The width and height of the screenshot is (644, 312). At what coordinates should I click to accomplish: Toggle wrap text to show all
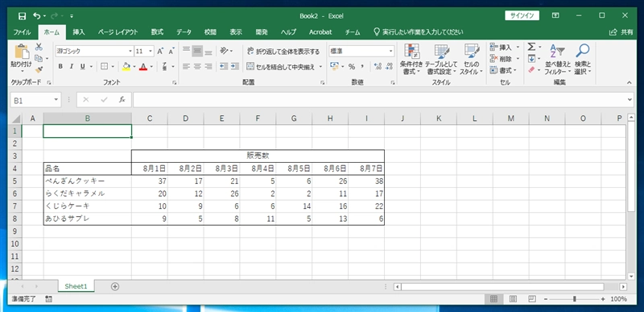[283, 52]
